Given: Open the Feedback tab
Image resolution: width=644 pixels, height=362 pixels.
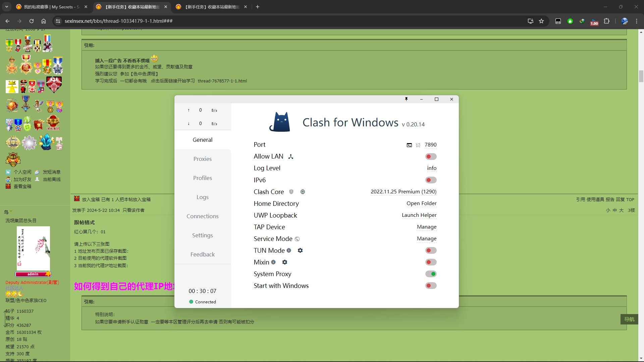Looking at the screenshot, I should coord(203,254).
